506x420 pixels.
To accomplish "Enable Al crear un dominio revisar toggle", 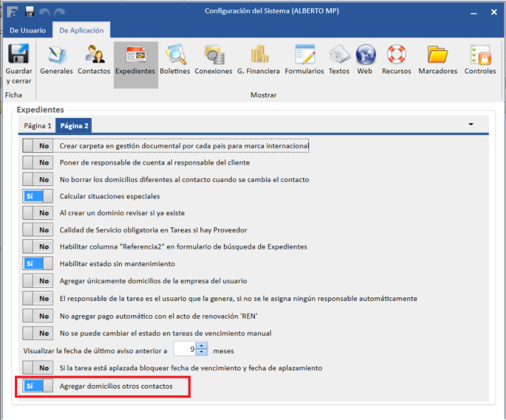I will [37, 213].
